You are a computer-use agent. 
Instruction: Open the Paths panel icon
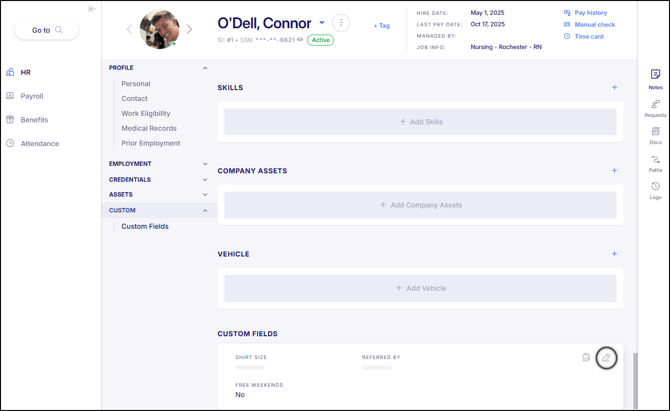(655, 161)
